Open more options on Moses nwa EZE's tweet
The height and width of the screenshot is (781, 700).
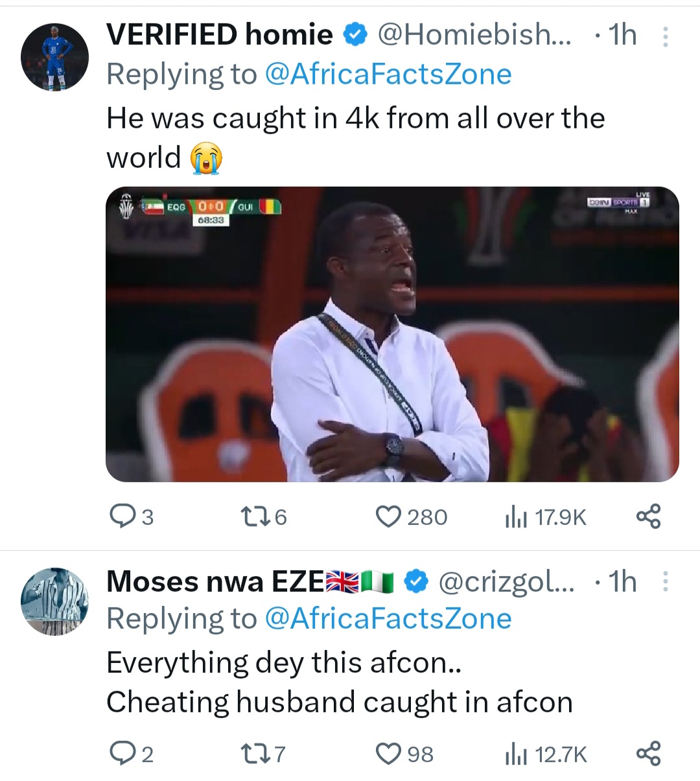pos(665,581)
